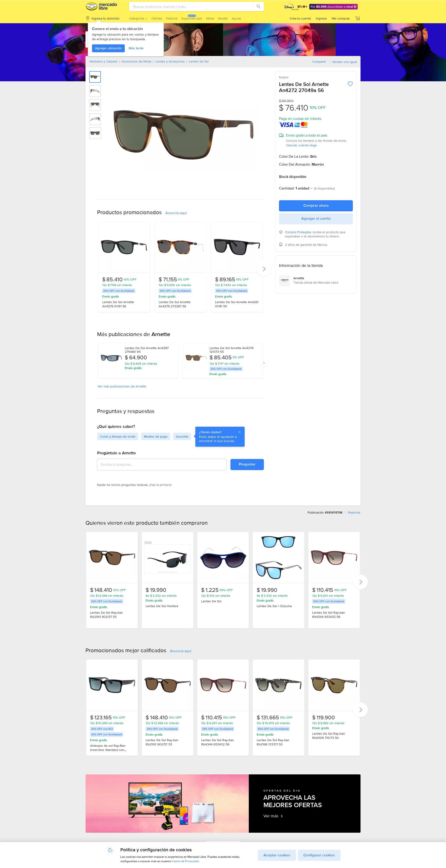Click 'Anuncia aquí' next to Productos promocionados
Viewport: 446px width, 868px height.
(x=176, y=213)
